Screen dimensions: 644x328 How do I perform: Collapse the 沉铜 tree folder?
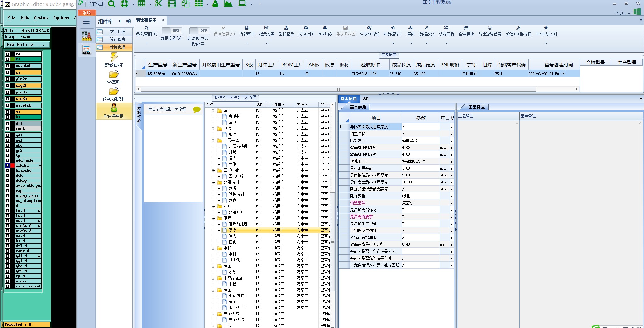213,111
